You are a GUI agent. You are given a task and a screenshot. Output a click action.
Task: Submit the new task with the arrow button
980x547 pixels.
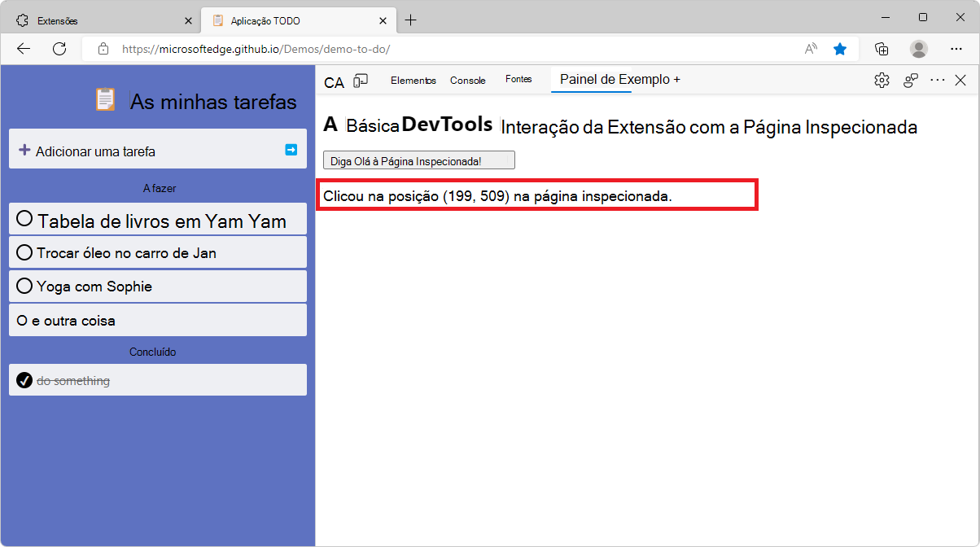coord(291,149)
